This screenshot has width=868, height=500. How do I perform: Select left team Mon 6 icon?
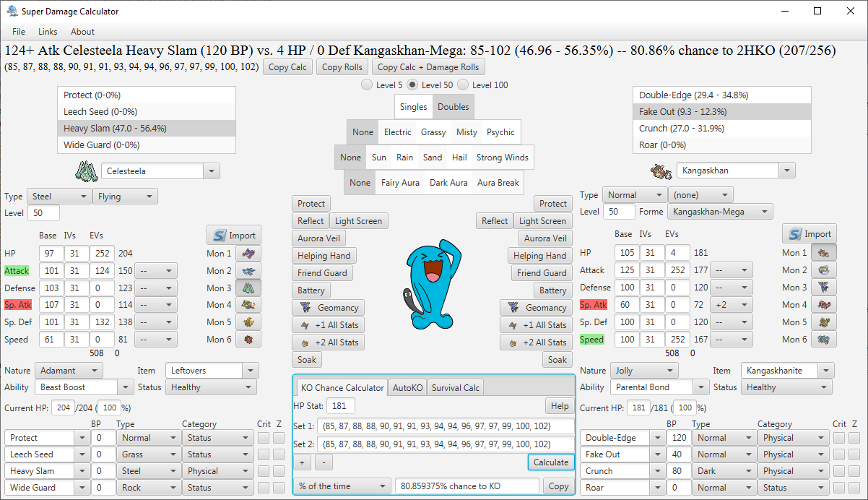(x=248, y=340)
